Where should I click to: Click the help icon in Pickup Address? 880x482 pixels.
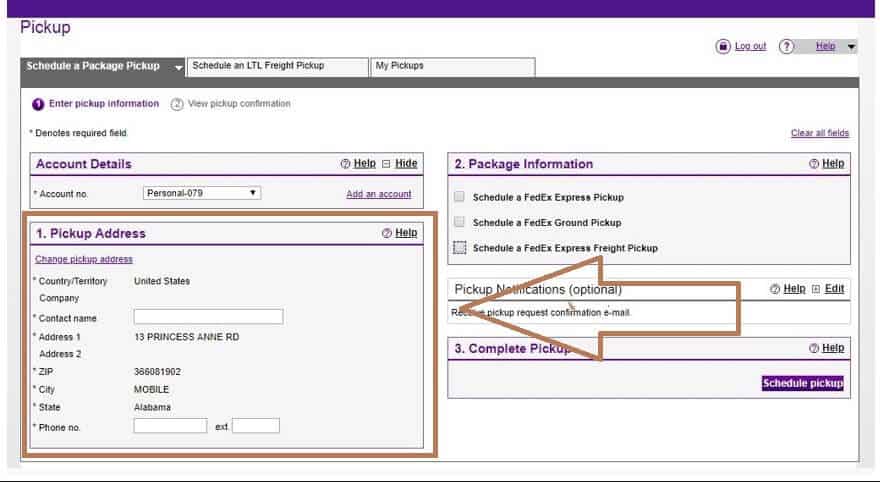[387, 233]
